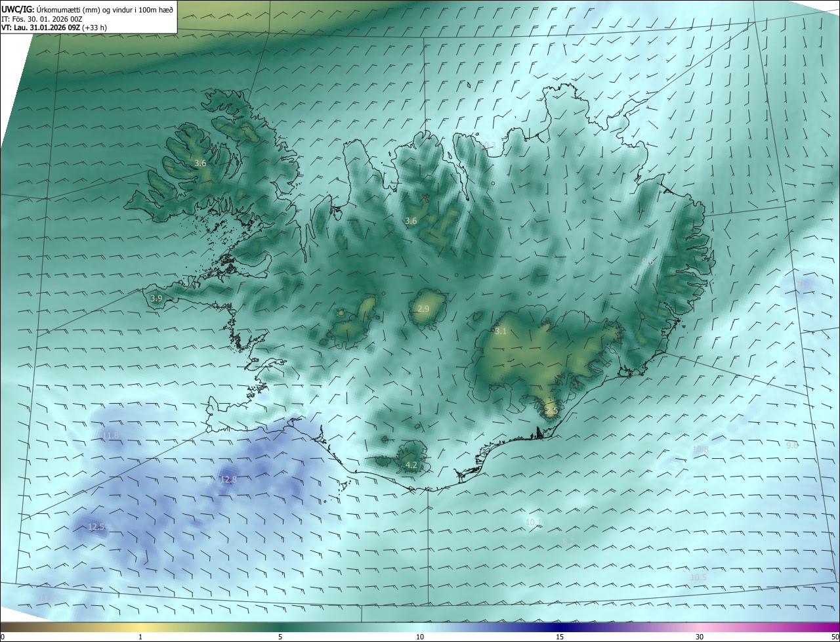Image resolution: width=840 pixels, height=642 pixels.
Task: Click the 2.9 value on the central ice cap
Action: tap(423, 309)
